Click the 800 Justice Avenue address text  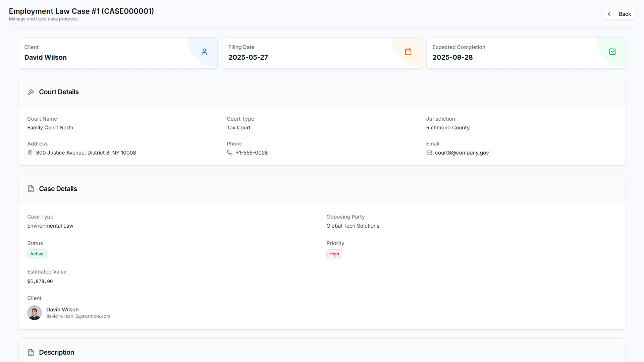click(86, 153)
